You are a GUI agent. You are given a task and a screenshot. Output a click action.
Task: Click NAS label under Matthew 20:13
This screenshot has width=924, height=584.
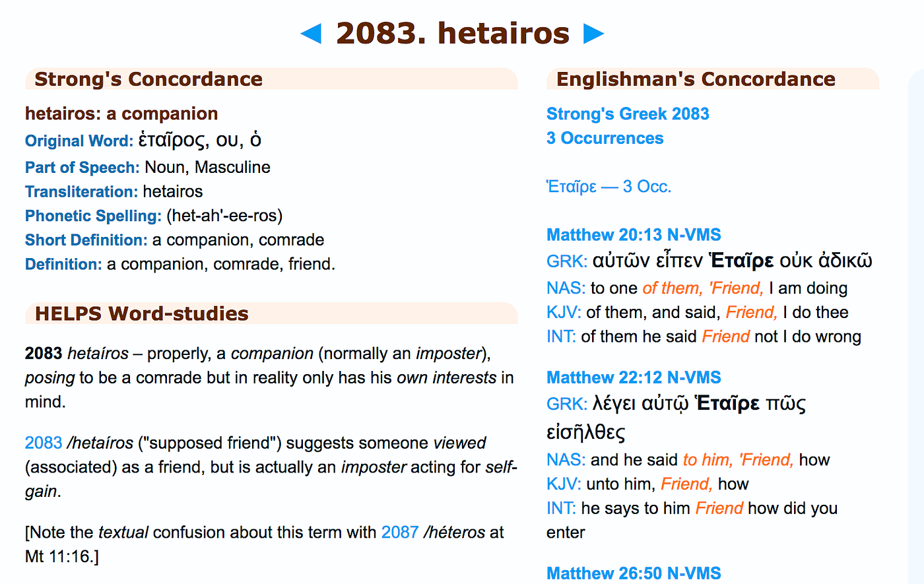(566, 288)
